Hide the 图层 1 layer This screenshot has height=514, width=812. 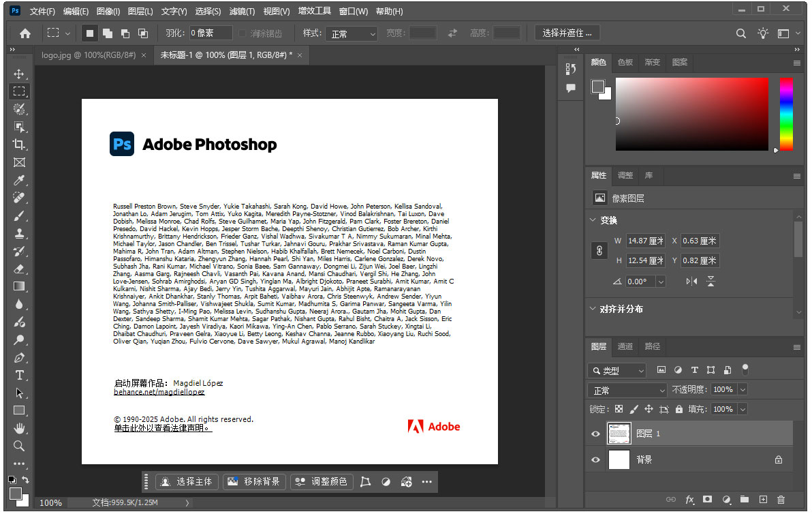(595, 434)
